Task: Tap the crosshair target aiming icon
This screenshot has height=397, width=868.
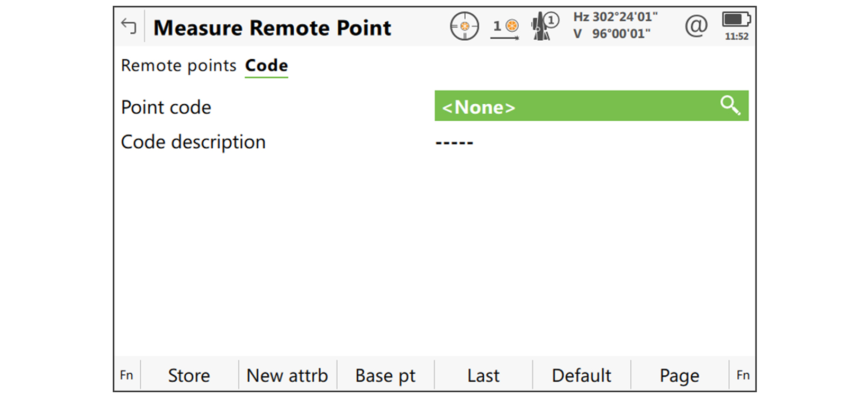Action: click(464, 26)
